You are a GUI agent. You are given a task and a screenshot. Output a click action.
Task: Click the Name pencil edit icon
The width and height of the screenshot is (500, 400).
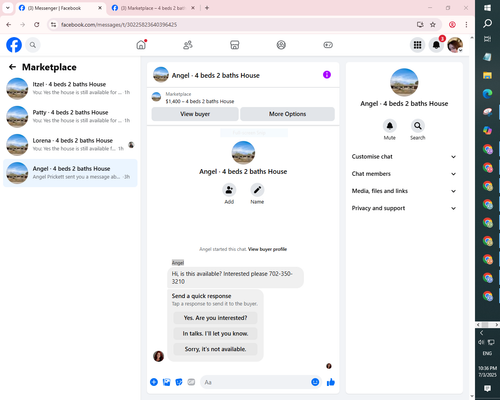[257, 190]
